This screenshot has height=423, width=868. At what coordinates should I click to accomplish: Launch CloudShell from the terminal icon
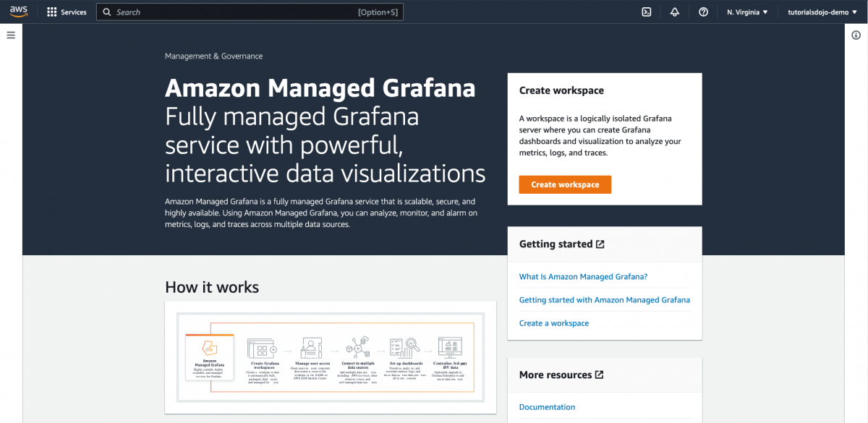coord(646,12)
